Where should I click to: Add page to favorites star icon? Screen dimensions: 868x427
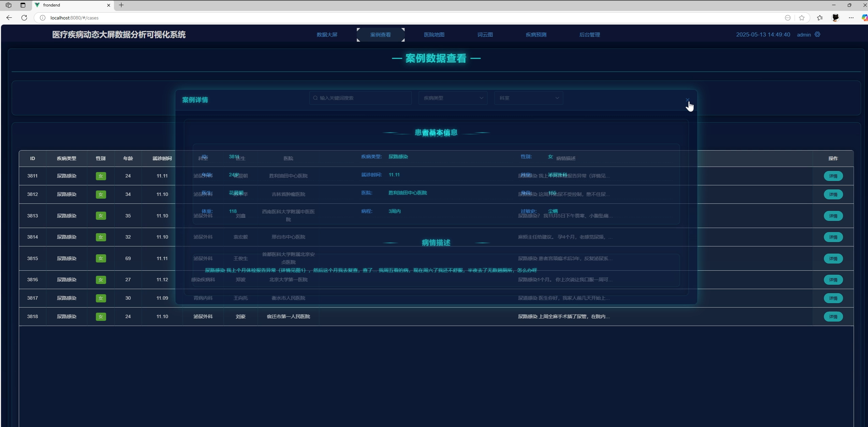[802, 18]
